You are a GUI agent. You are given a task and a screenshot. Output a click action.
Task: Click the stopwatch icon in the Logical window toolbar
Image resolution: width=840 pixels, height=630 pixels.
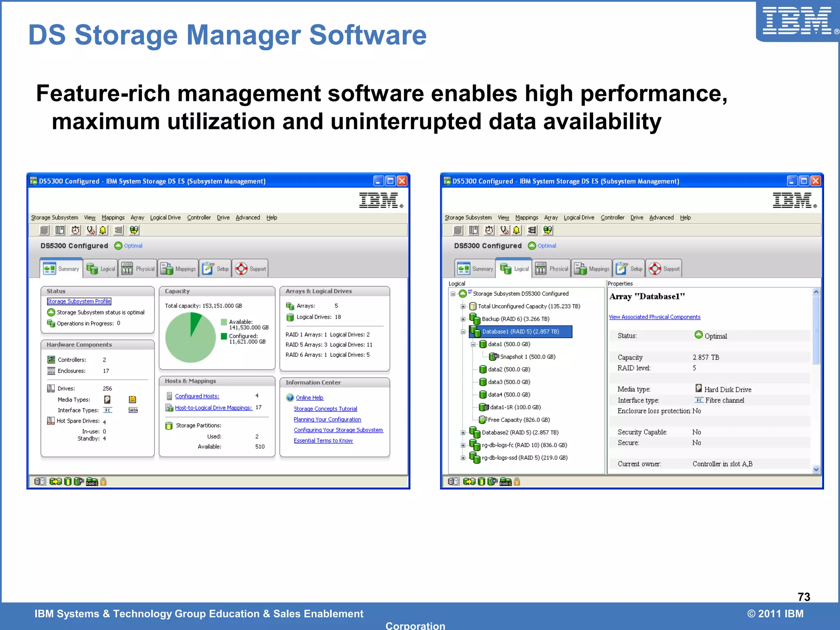[x=489, y=230]
